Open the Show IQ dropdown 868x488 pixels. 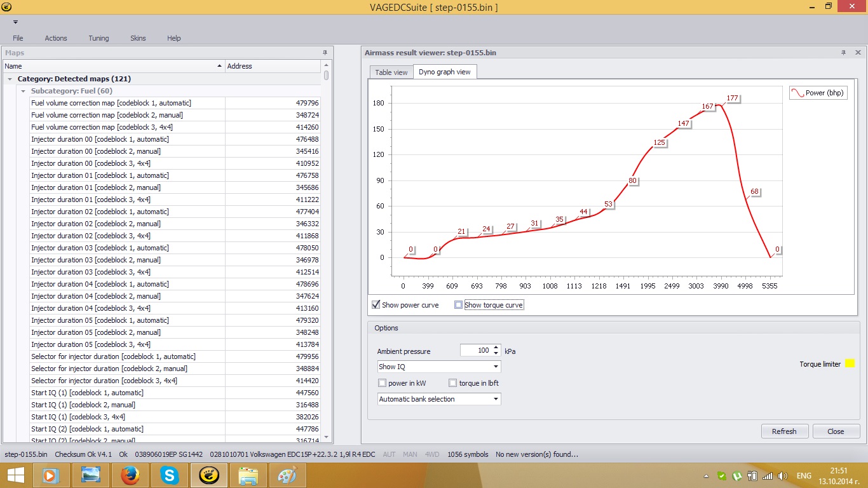496,367
